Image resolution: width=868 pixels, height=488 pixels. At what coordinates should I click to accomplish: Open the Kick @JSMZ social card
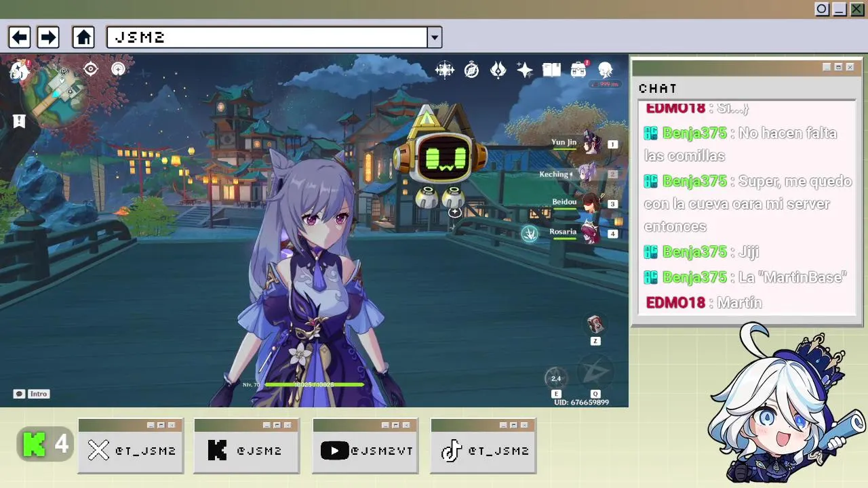[246, 446]
